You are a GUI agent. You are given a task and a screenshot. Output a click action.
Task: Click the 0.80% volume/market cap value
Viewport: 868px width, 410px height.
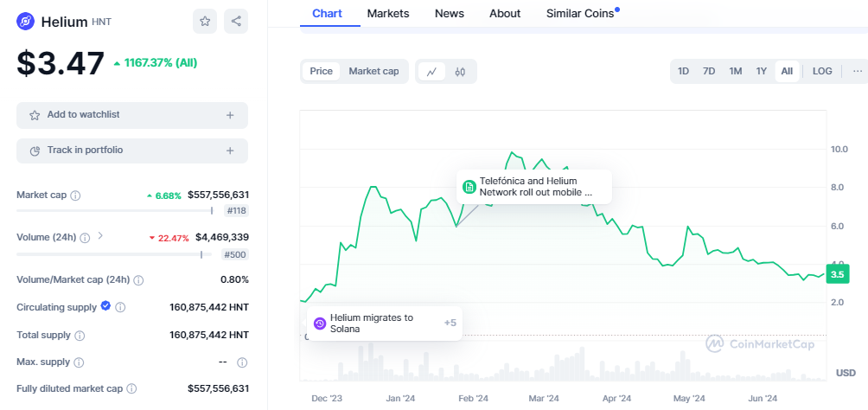(234, 279)
